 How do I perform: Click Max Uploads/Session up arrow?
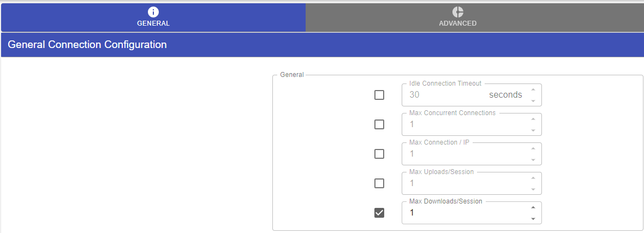coord(533,178)
